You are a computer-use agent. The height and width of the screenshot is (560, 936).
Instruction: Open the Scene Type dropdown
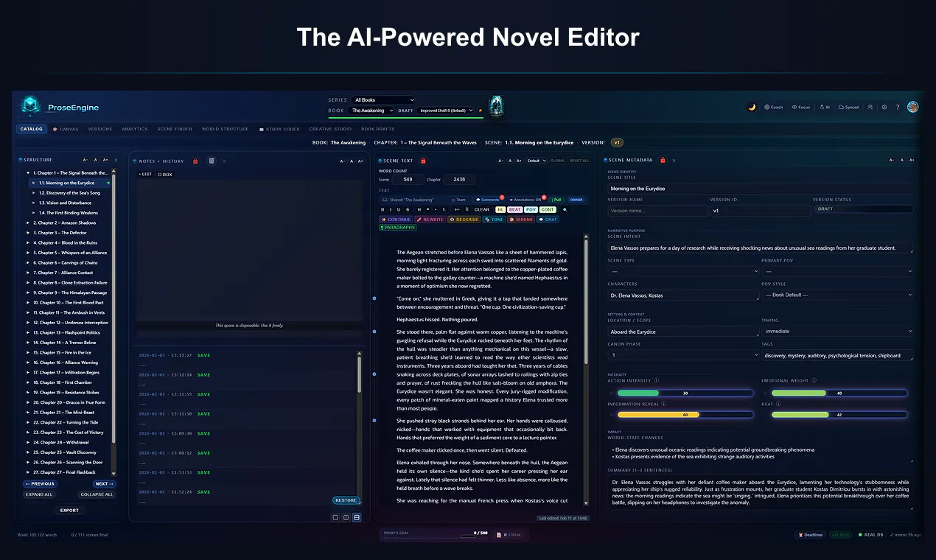click(682, 271)
